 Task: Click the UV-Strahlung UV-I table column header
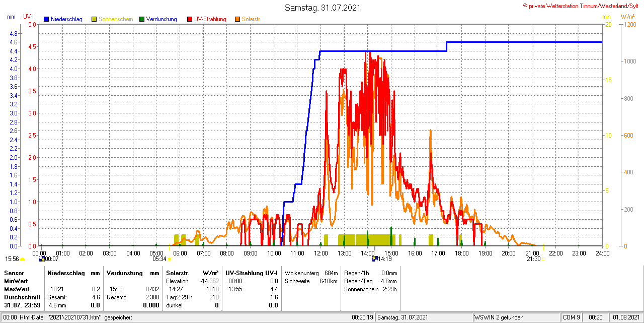click(252, 273)
